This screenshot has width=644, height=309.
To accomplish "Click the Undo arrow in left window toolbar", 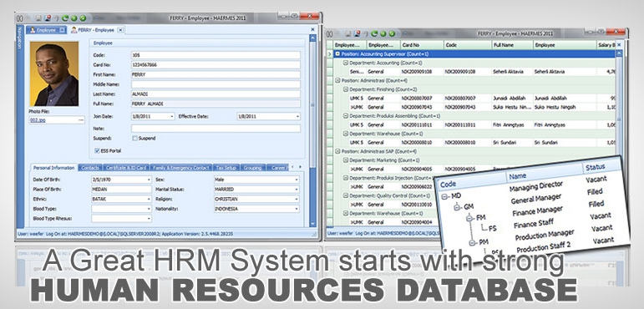I will click(56, 18).
